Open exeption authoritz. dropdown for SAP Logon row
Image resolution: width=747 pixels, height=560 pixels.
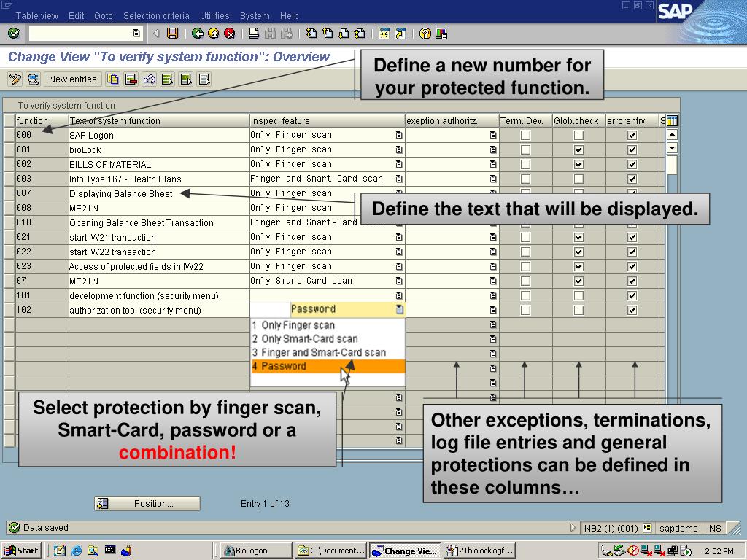click(x=493, y=135)
